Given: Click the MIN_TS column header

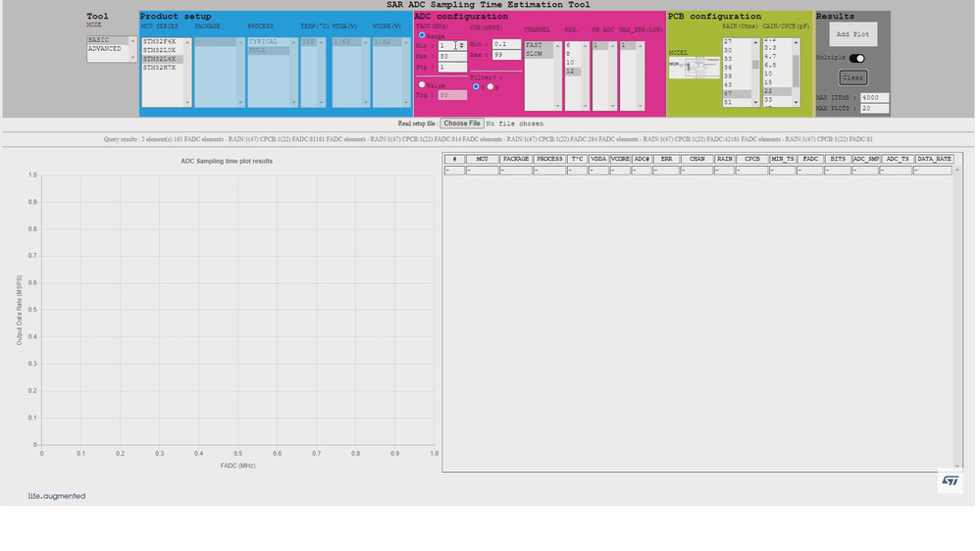Looking at the screenshot, I should pos(783,159).
